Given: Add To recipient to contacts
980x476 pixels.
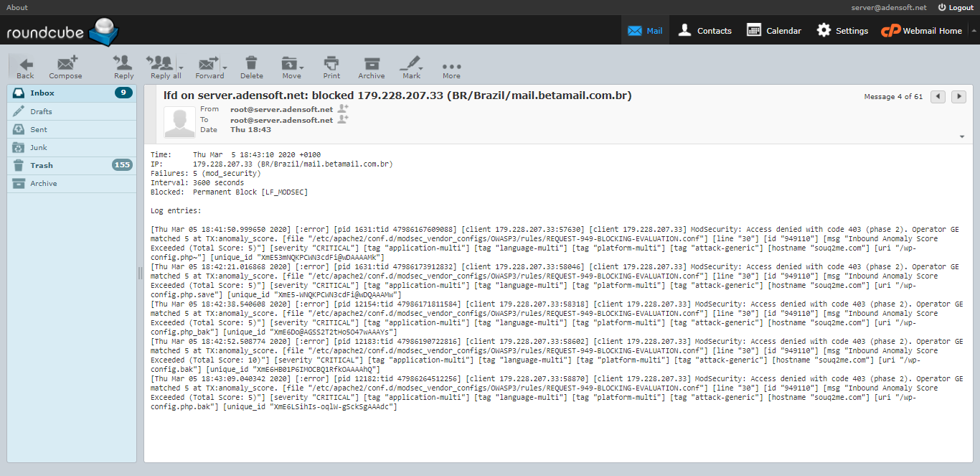Looking at the screenshot, I should (343, 119).
